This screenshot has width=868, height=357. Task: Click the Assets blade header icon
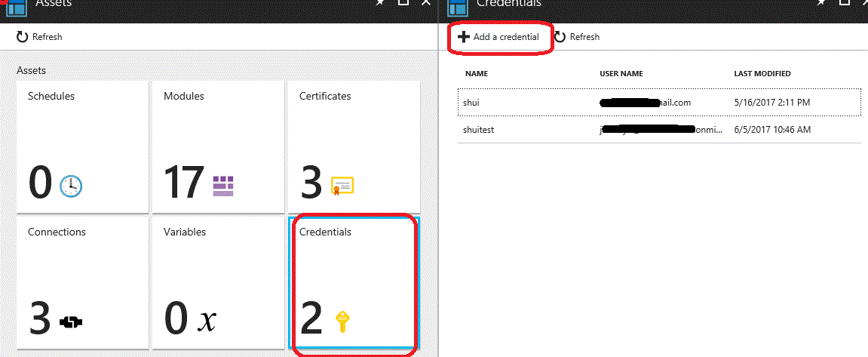click(x=15, y=7)
